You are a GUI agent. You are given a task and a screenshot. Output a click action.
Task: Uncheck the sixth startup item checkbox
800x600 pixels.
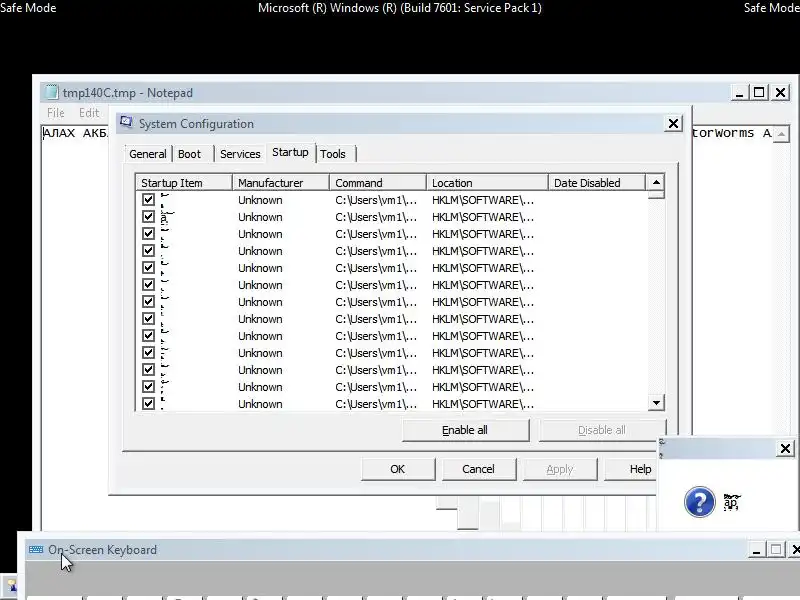[148, 285]
